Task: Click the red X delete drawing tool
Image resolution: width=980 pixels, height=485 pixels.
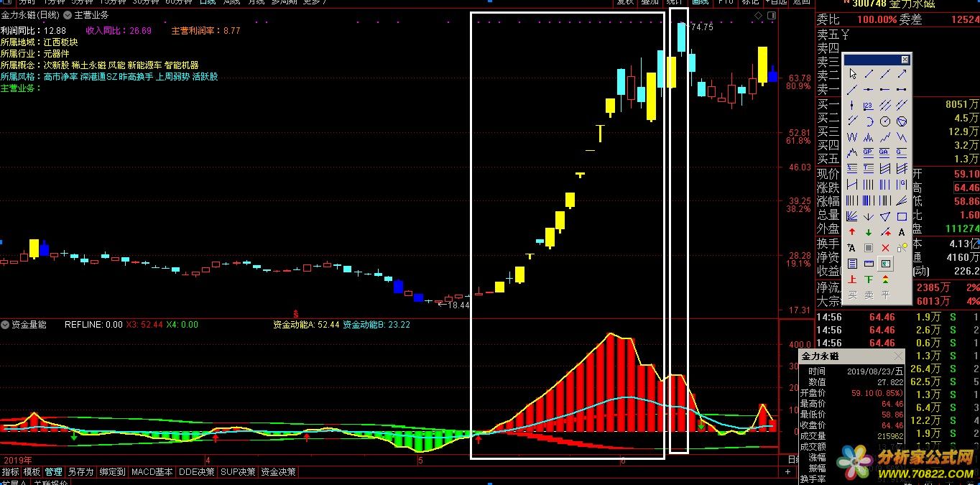Action: click(x=885, y=248)
